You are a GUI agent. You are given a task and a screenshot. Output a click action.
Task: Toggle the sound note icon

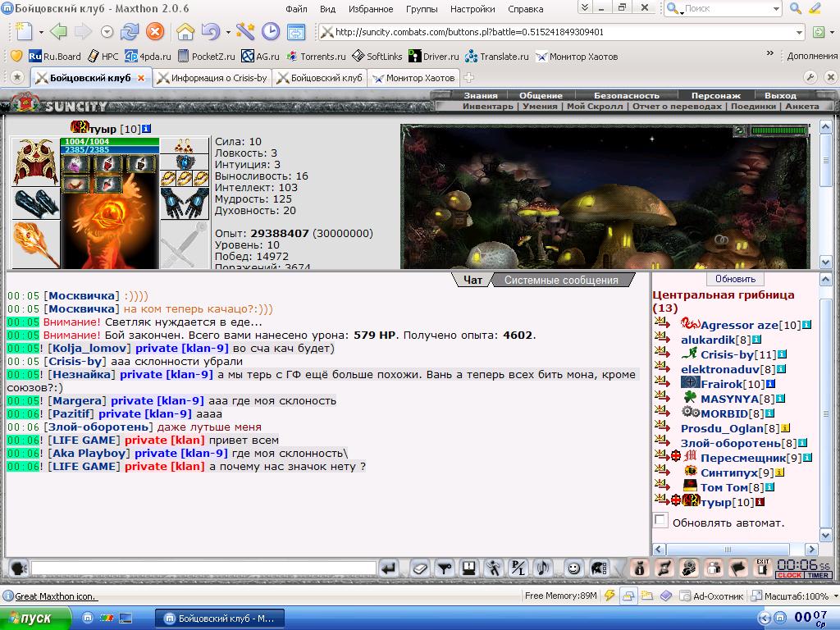click(x=543, y=568)
